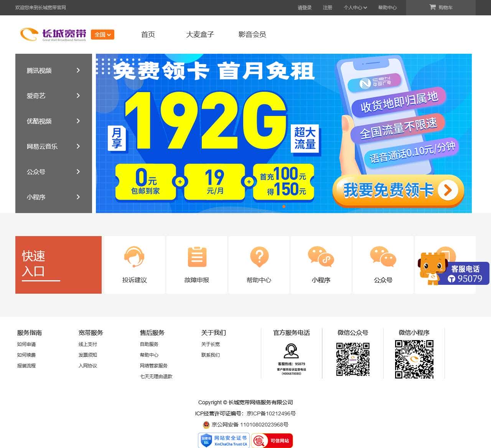Click the 19元/月 promo tile

point(215,182)
